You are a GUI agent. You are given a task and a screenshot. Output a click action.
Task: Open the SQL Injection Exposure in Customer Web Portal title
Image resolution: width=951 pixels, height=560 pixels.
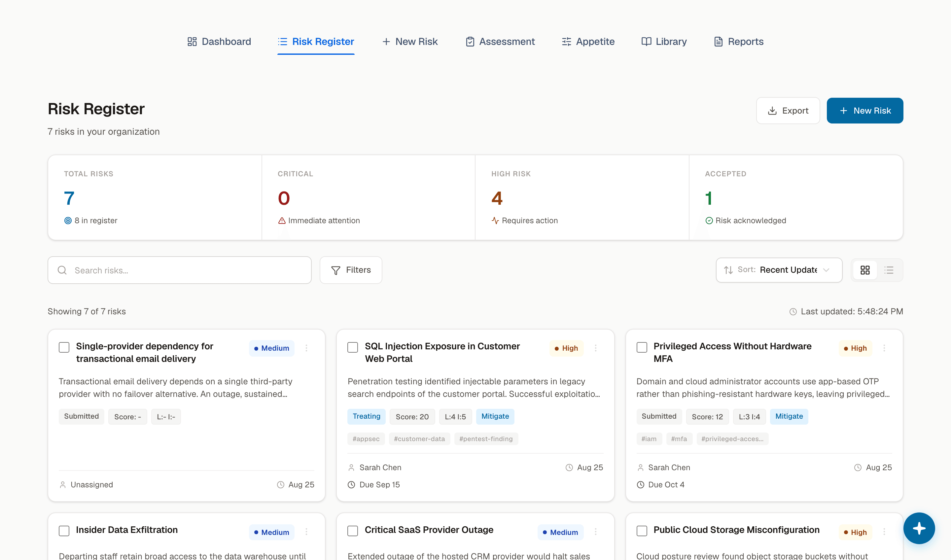(442, 352)
